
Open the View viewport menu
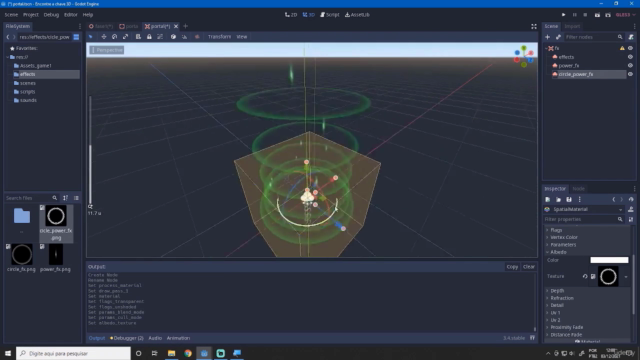click(242, 37)
